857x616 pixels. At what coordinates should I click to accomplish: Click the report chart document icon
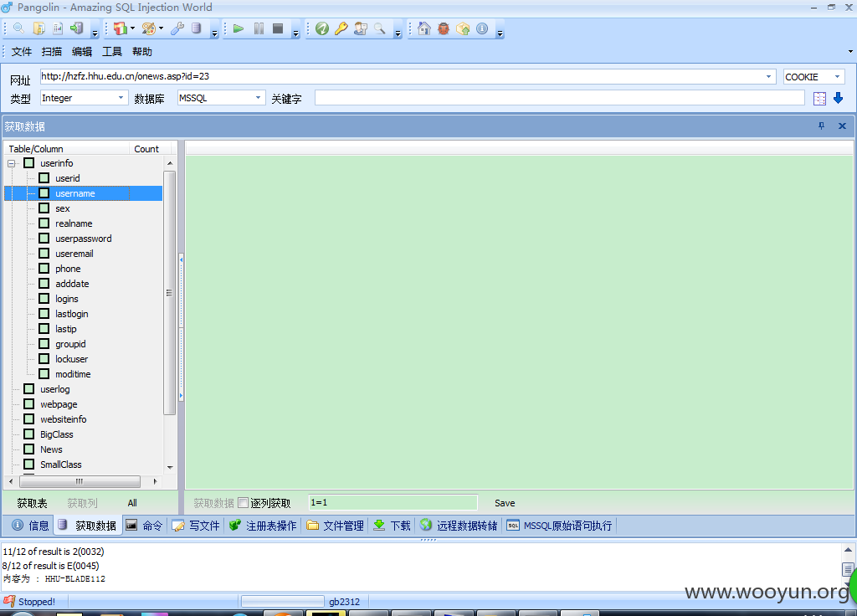[58, 28]
